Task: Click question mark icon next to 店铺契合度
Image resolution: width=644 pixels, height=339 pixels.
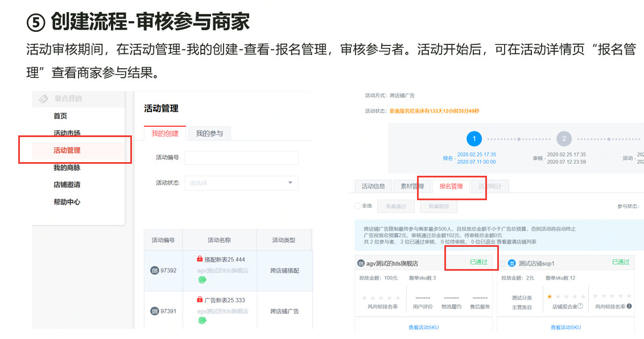Action: pyautogui.click(x=580, y=306)
